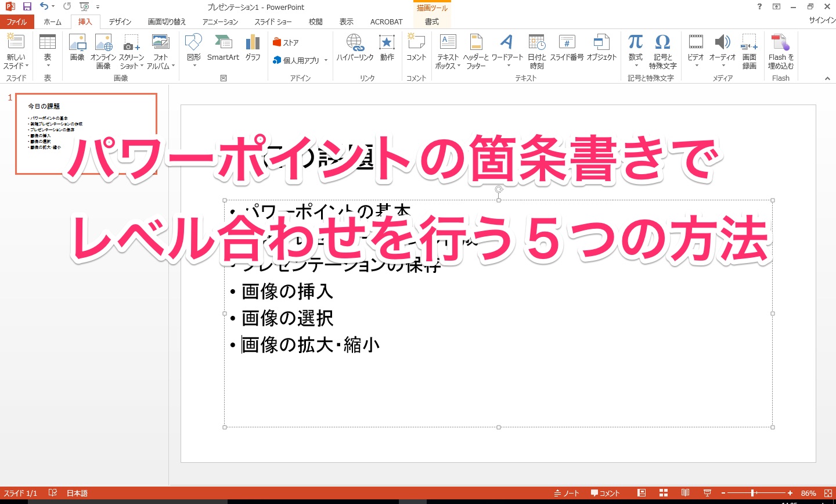
Task: Click the zoom slider handle
Action: (753, 493)
